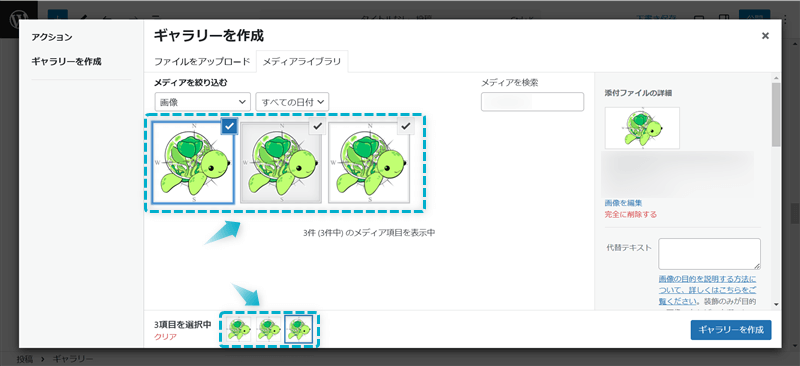Click the 添付ファイルの詳細 heading
The image size is (800, 366).
(x=638, y=93)
